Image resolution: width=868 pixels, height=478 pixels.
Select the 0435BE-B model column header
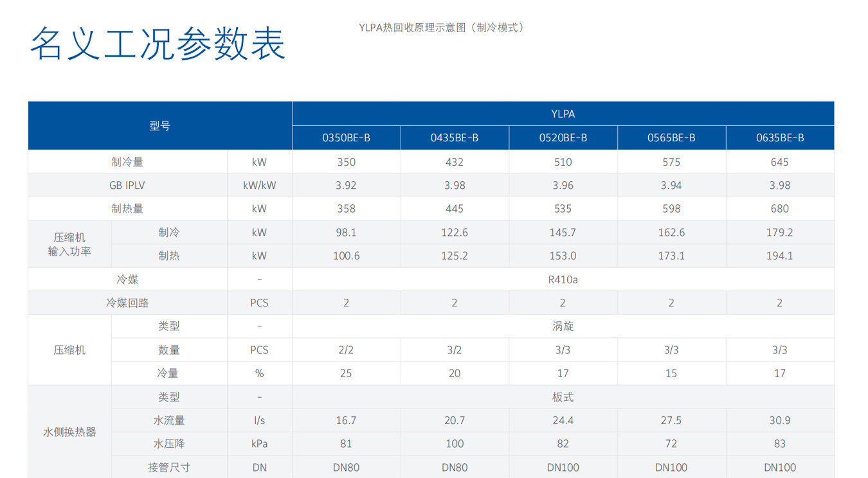(455, 138)
